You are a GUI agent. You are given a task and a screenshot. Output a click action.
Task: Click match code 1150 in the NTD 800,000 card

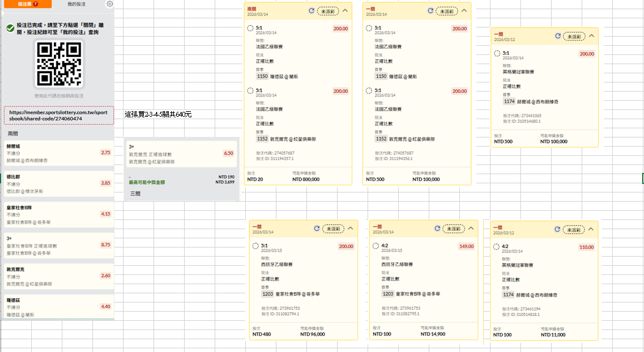[262, 76]
